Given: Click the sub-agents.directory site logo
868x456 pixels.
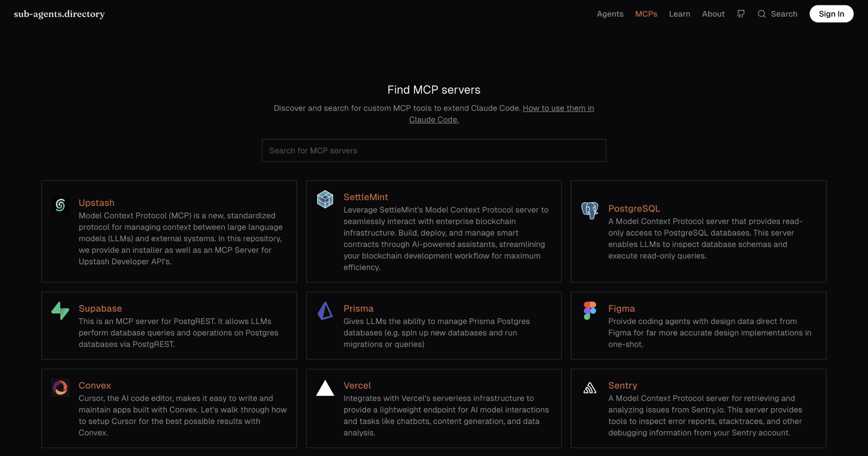Looking at the screenshot, I should click(x=59, y=14).
